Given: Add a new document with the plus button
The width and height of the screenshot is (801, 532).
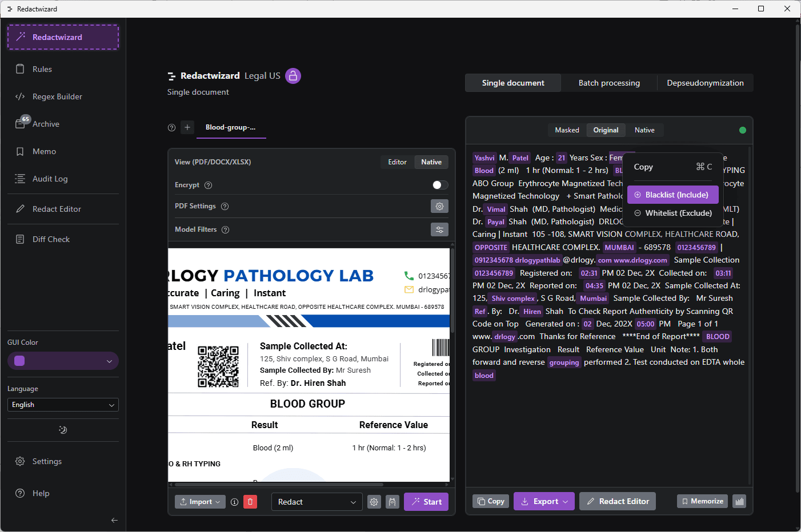Looking at the screenshot, I should tap(187, 127).
